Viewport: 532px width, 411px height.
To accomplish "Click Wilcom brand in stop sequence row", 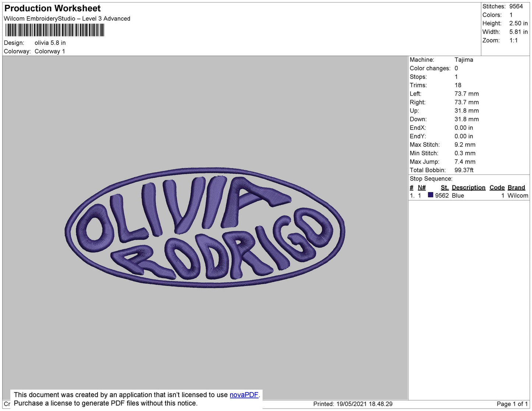I will coord(518,195).
